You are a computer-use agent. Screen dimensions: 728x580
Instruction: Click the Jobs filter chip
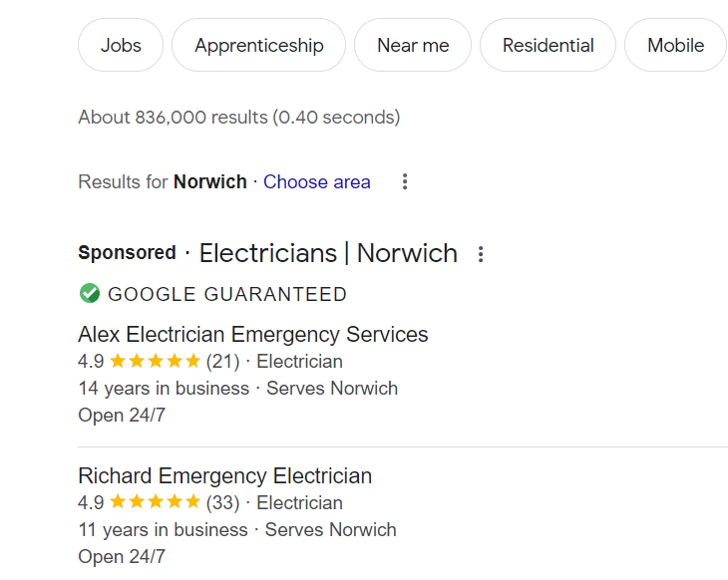pyautogui.click(x=121, y=45)
